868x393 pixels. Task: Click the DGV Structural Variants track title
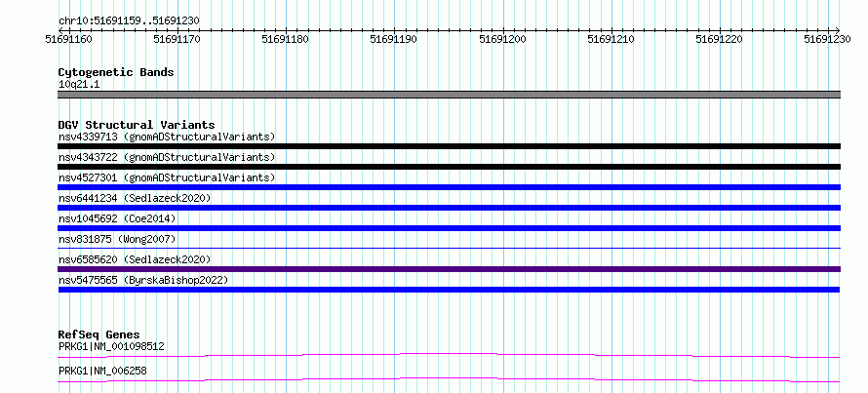(x=137, y=125)
